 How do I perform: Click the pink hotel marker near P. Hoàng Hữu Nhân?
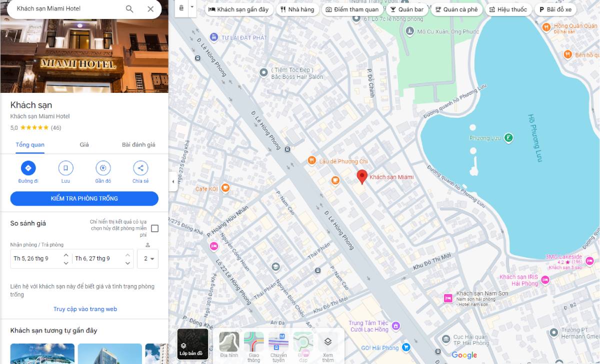tap(214, 246)
